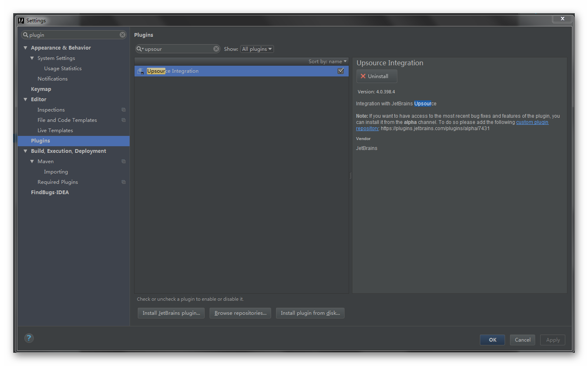Click Install plugin from disk button
Image resolution: width=588 pixels, height=366 pixels.
[x=310, y=313]
